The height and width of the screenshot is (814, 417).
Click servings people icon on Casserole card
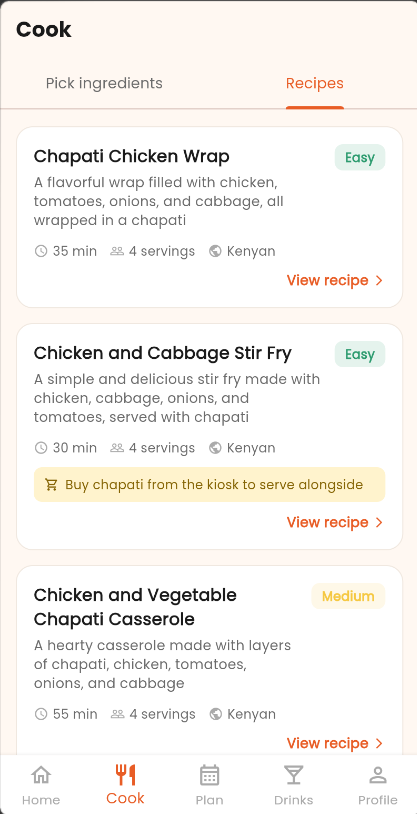pyautogui.click(x=117, y=714)
